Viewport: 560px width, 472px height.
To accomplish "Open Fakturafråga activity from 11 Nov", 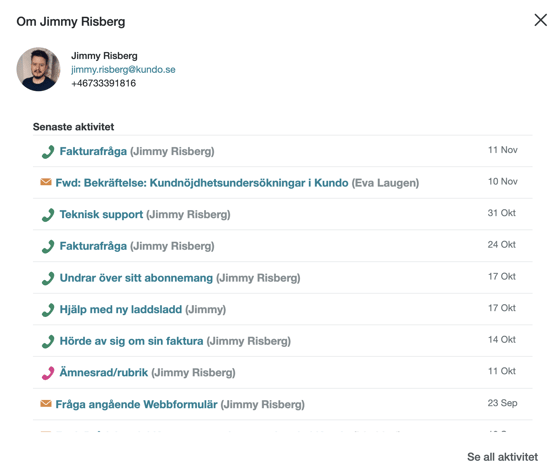I will coord(93,151).
